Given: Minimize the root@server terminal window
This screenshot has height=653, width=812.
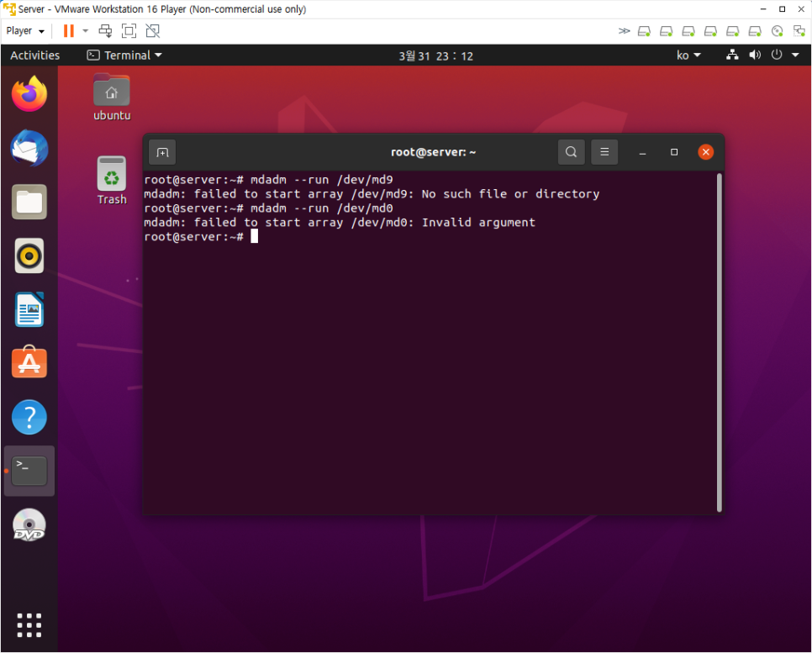Looking at the screenshot, I should [643, 152].
